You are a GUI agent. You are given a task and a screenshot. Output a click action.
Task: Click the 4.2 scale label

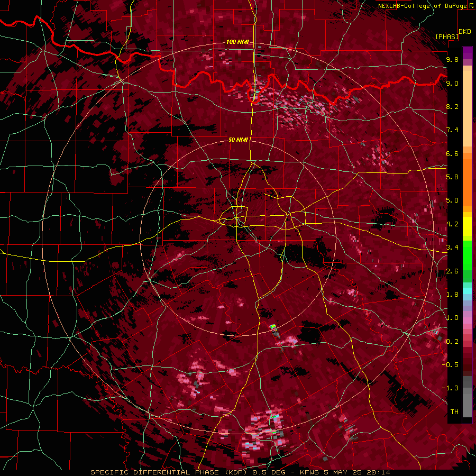tap(452, 224)
